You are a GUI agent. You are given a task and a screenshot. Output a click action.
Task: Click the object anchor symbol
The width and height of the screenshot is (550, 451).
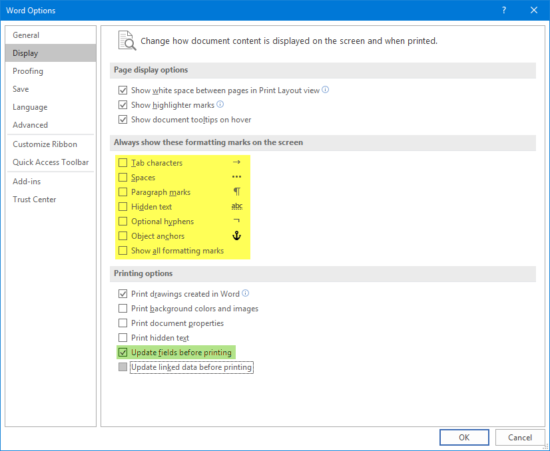[x=237, y=236]
